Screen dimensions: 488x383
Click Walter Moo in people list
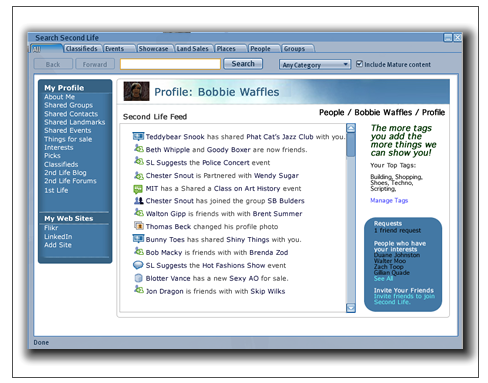click(390, 261)
